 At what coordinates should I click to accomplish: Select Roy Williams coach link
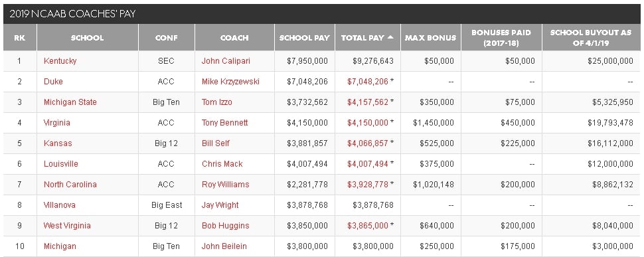coord(226,185)
